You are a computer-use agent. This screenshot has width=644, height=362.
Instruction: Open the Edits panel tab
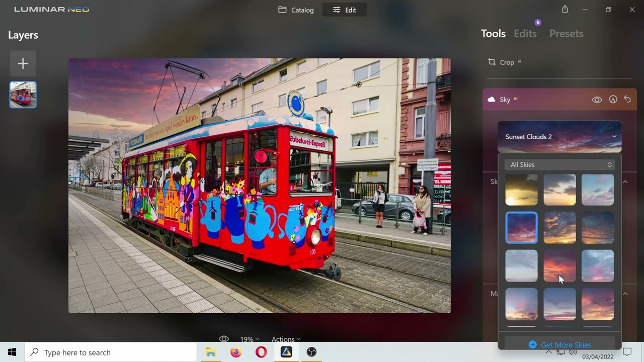click(525, 34)
